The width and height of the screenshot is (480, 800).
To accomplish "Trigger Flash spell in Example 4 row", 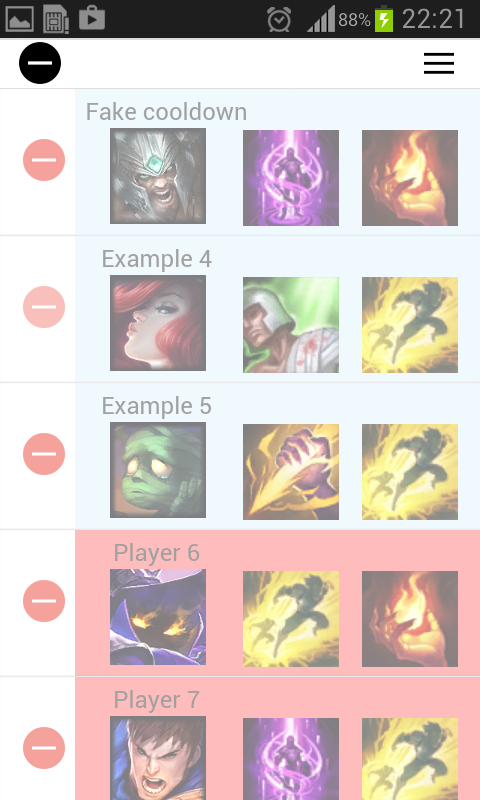I will pos(410,324).
